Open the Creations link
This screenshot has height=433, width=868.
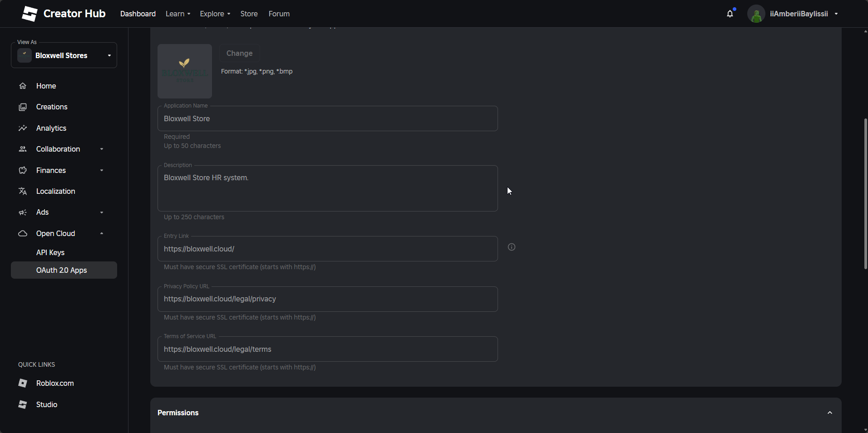point(52,107)
